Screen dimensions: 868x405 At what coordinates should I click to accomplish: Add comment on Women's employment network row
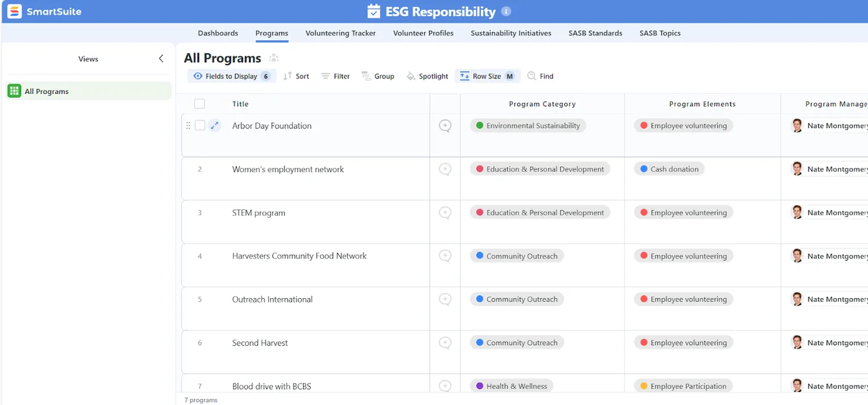[x=445, y=169]
